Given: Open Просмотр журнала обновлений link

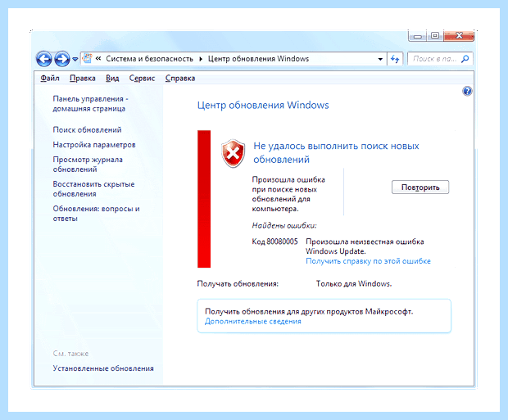Looking at the screenshot, I should coord(88,165).
